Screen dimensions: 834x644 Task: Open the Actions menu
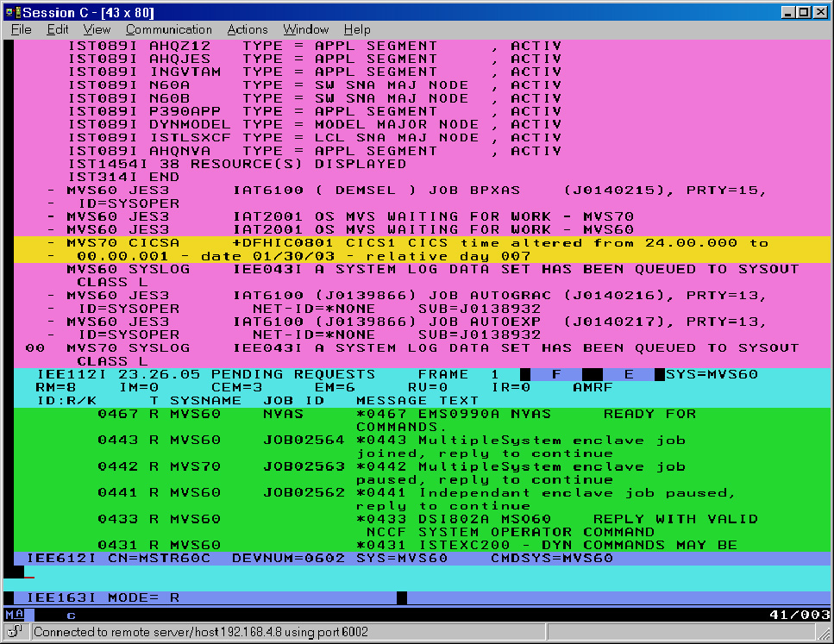point(248,29)
